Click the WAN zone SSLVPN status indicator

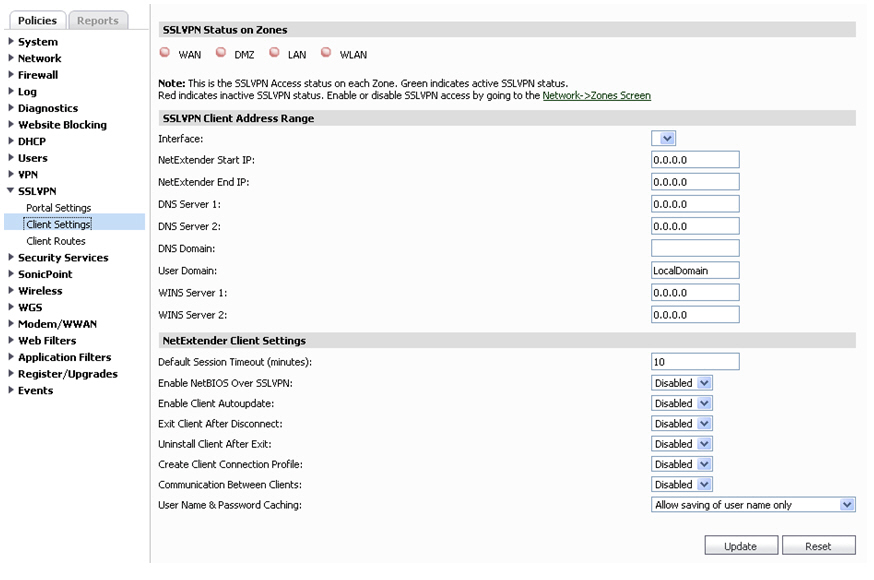click(x=164, y=52)
